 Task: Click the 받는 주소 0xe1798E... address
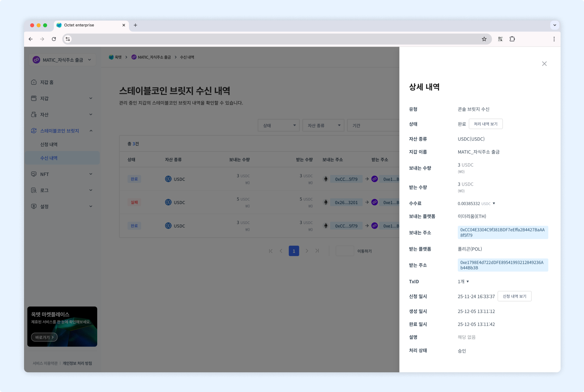503,265
